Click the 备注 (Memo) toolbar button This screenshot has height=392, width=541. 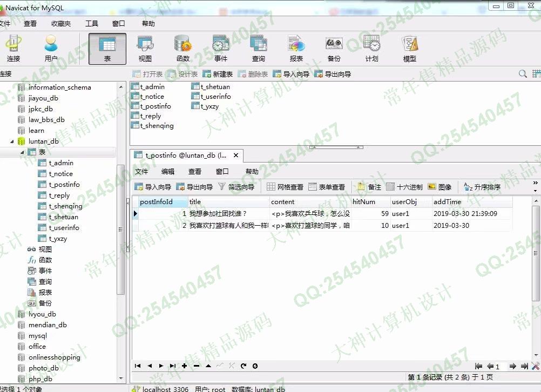click(369, 187)
